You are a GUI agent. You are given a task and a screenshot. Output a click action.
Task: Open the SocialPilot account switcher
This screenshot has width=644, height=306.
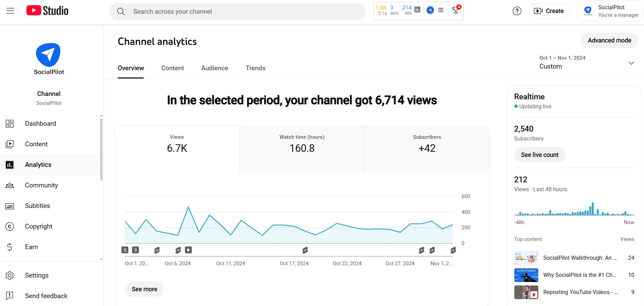tap(610, 11)
